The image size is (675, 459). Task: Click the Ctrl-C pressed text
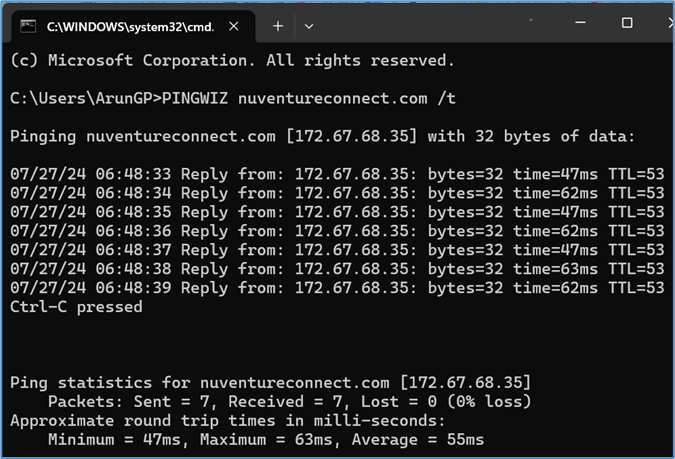(76, 307)
